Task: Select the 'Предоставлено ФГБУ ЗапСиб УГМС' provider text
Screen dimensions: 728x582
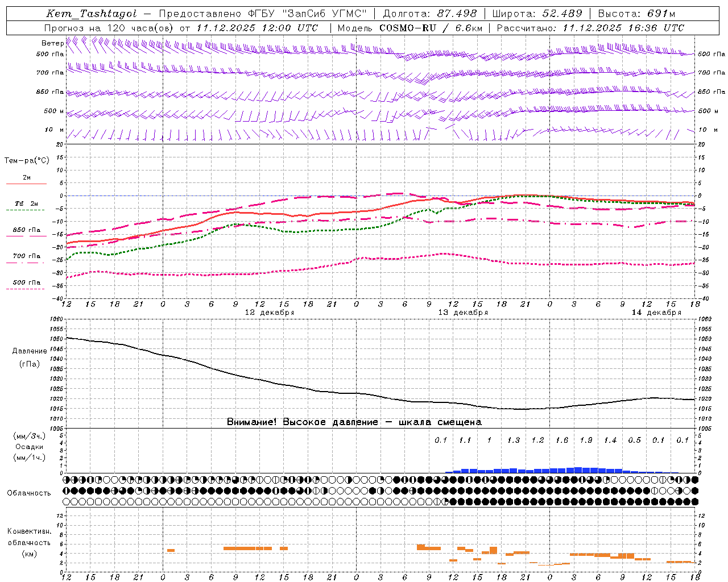Action: [263, 14]
